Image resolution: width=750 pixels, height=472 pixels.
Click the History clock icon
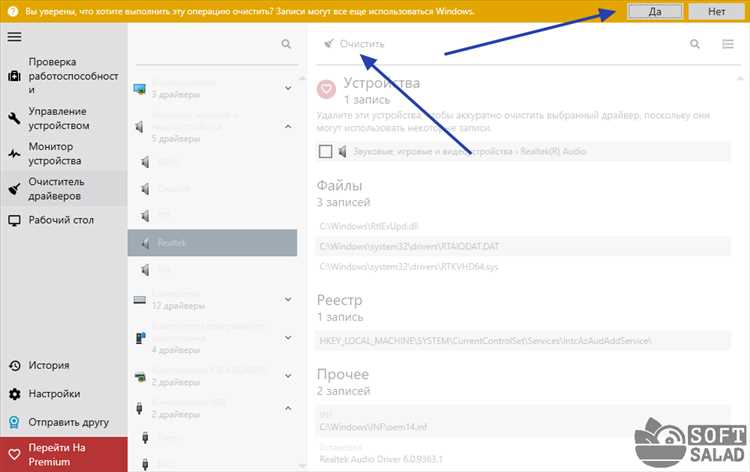14,365
